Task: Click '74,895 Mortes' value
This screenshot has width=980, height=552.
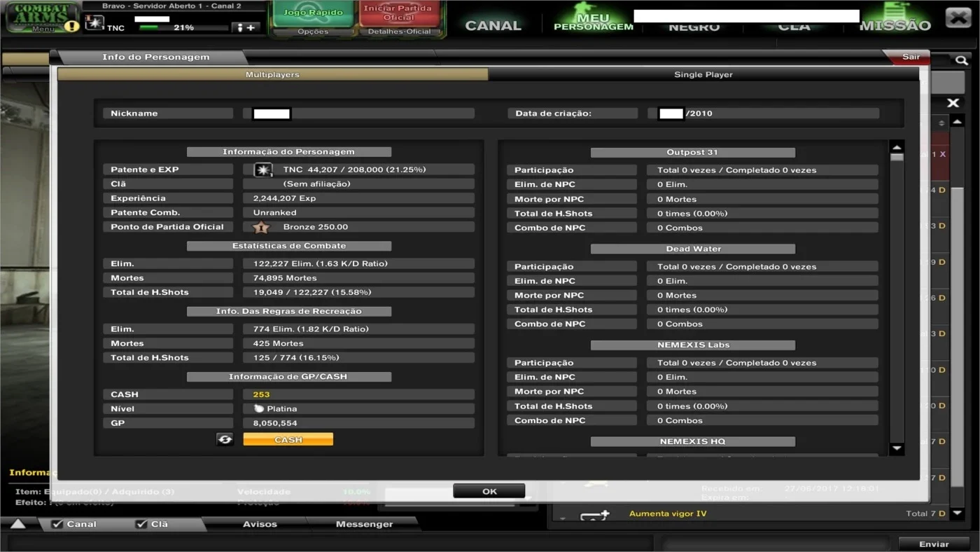Action: click(x=285, y=278)
